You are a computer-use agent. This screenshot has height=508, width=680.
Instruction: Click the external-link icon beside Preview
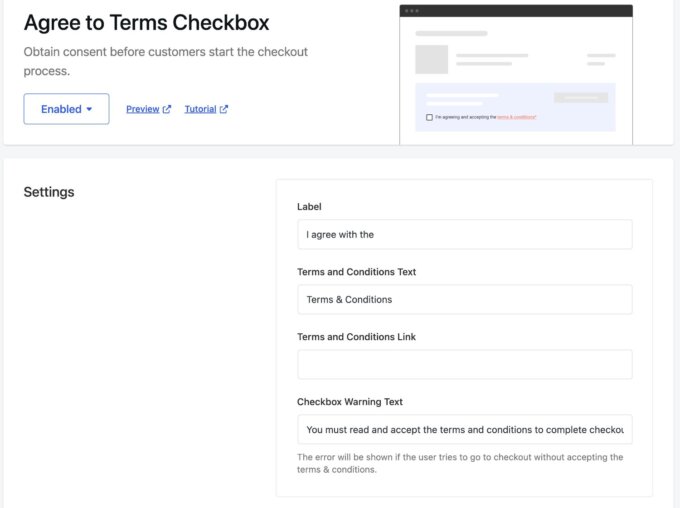pos(167,109)
